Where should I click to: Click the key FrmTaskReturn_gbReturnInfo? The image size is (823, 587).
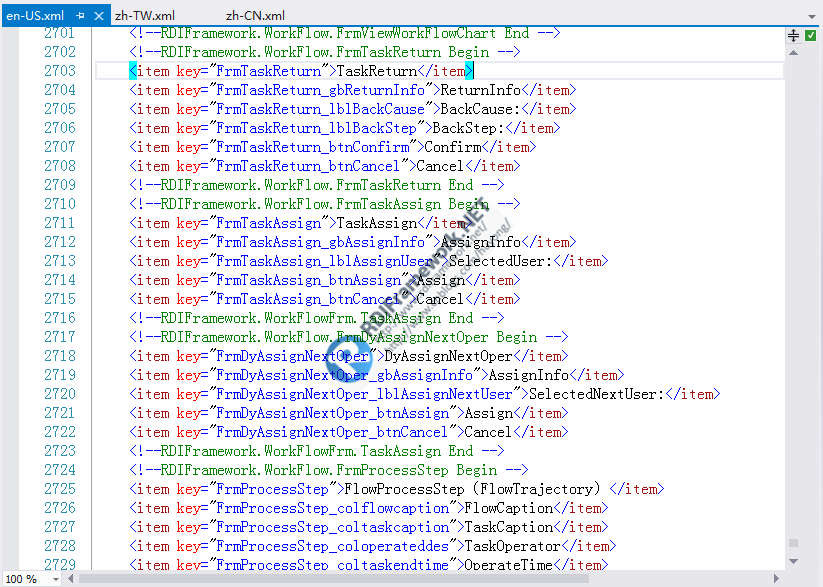320,90
